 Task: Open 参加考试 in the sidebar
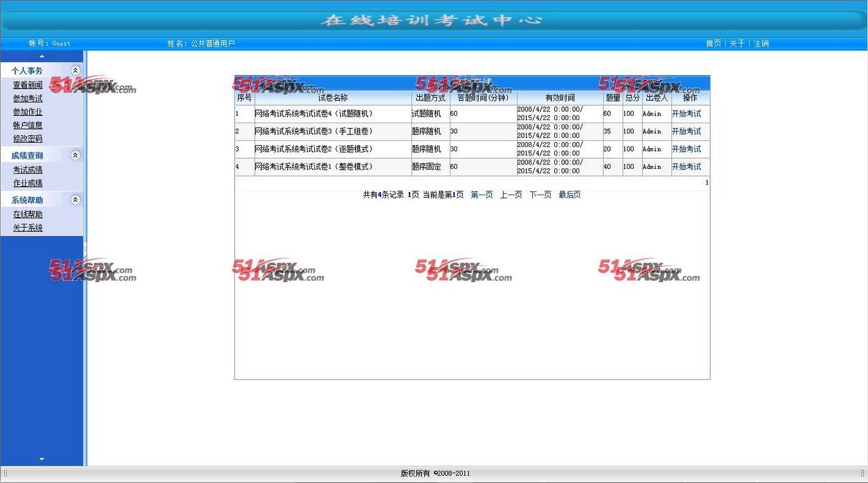(x=28, y=98)
